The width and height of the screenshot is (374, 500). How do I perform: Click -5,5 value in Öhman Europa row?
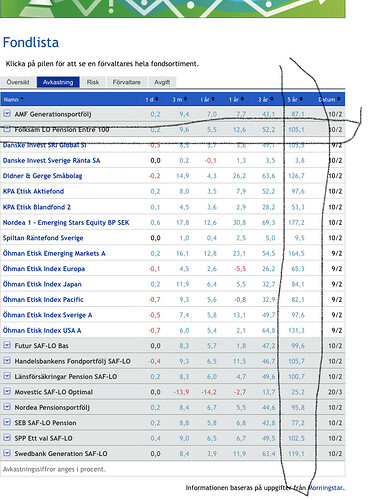240,269
